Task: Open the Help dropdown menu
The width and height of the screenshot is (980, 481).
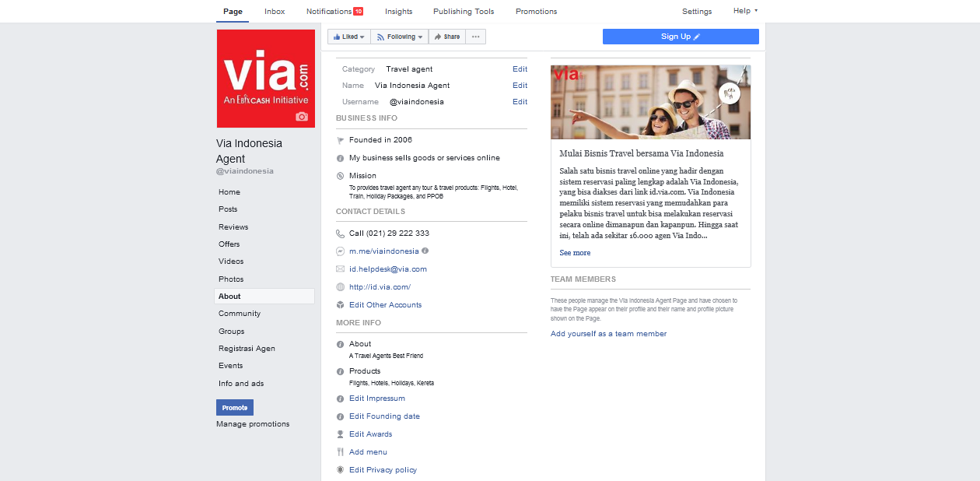Action: pos(745,11)
